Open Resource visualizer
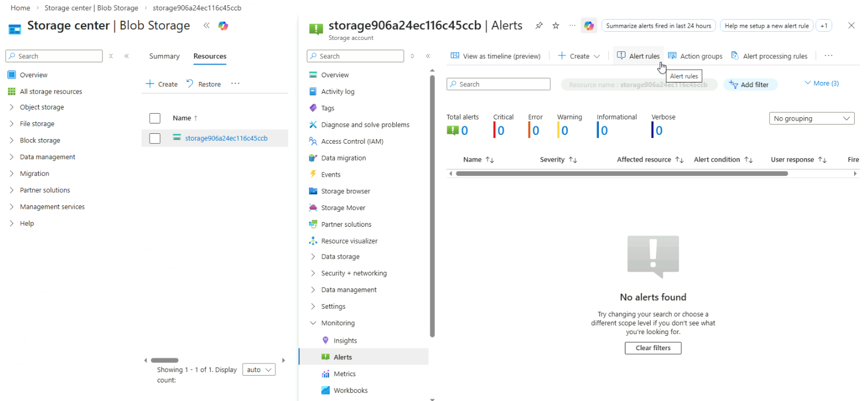 click(x=349, y=241)
